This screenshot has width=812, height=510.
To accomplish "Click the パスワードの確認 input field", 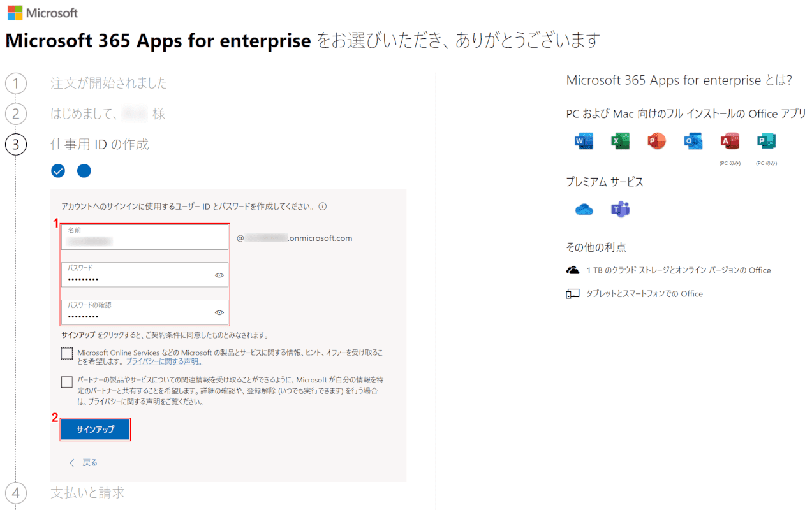I will point(145,312).
